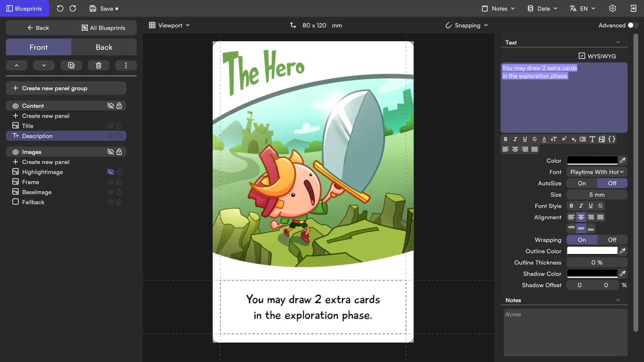Apply italic in the text editor toolbar

click(515, 139)
